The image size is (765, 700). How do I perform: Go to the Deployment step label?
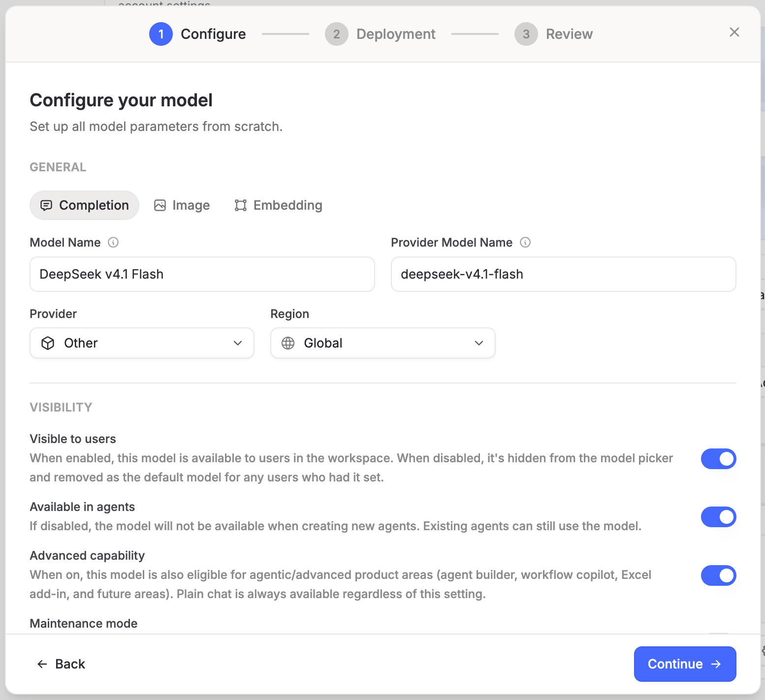tap(396, 34)
